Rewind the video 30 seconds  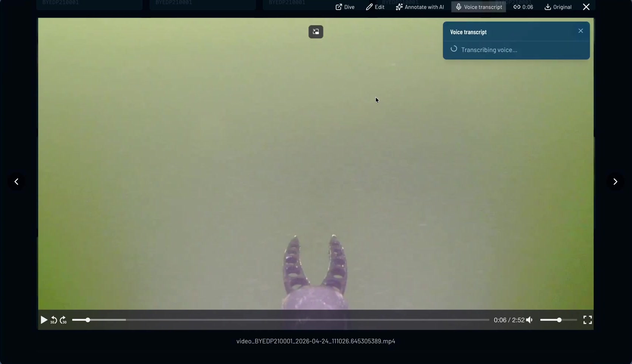point(53,320)
